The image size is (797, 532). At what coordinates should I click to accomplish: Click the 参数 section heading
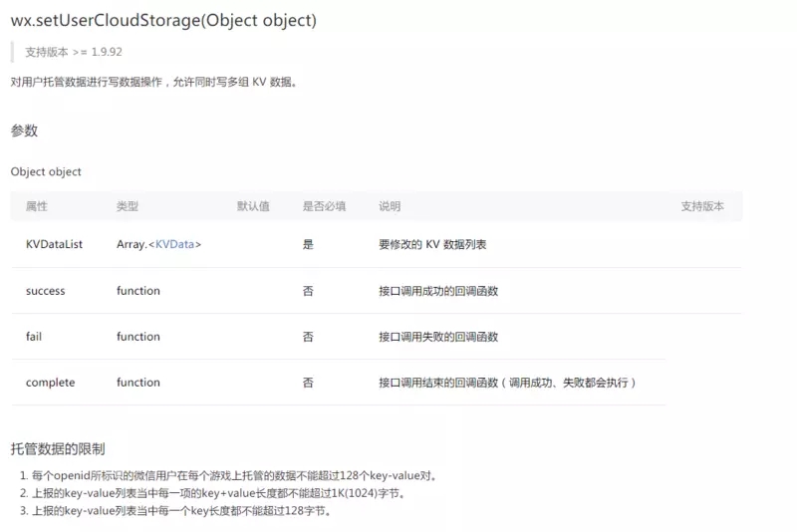pyautogui.click(x=24, y=131)
